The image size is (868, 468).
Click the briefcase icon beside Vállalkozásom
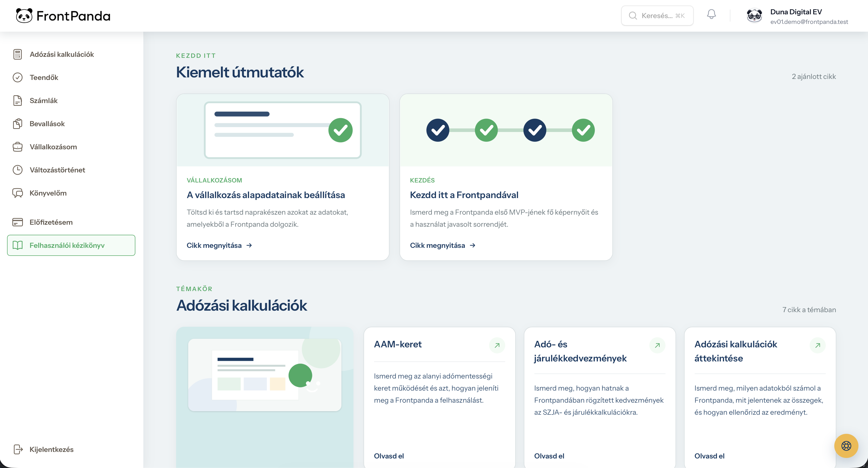(18, 147)
